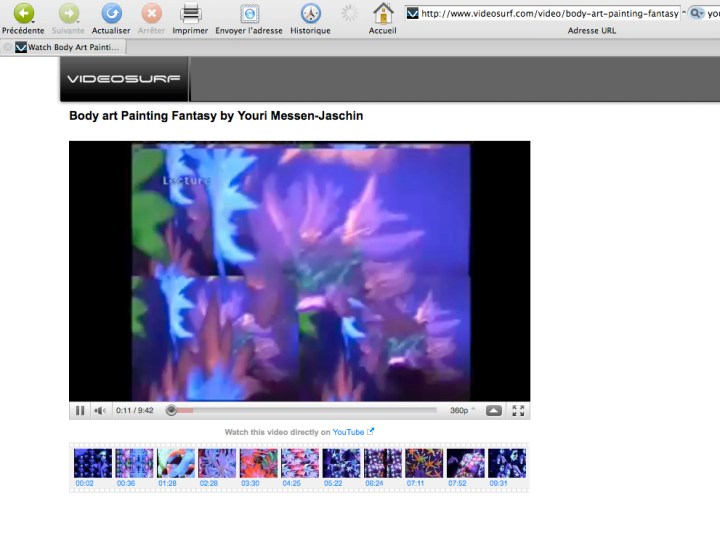Click the VideoSurf logo
Viewport: 720px width, 538px height.
pos(123,79)
